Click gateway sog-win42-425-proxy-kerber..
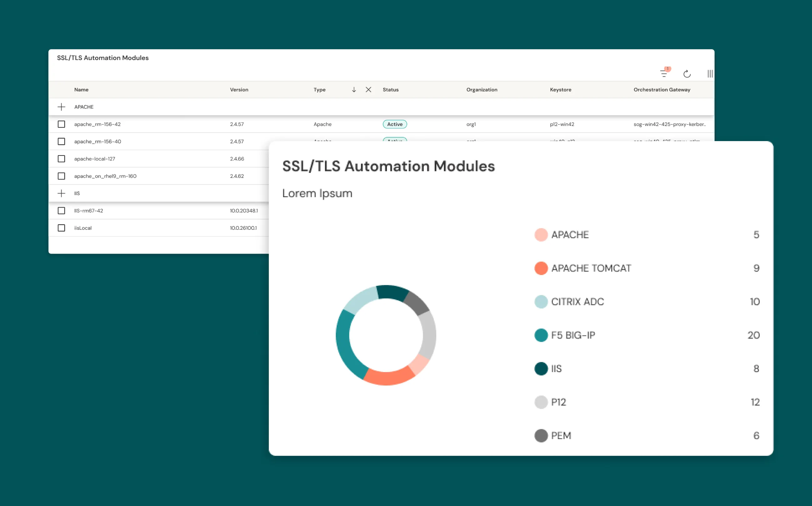This screenshot has height=506, width=812. click(669, 124)
